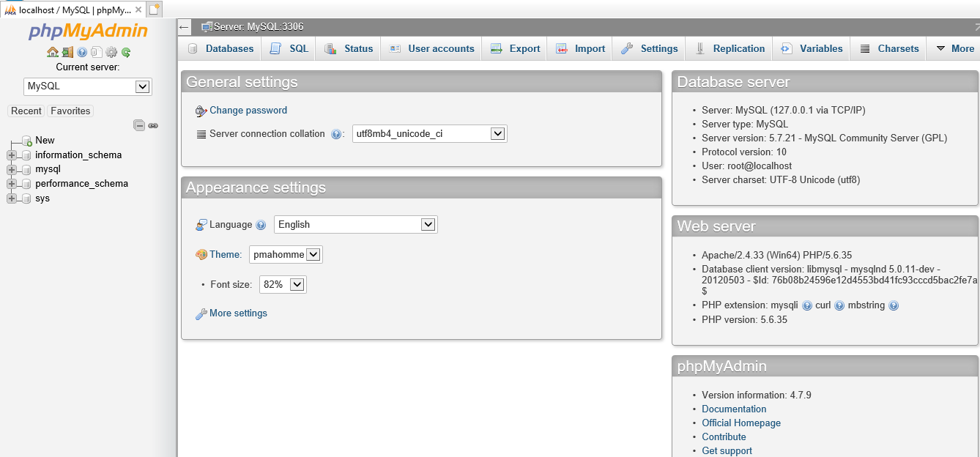Image resolution: width=980 pixels, height=457 pixels.
Task: Expand the sys database tree node
Action: (x=11, y=198)
